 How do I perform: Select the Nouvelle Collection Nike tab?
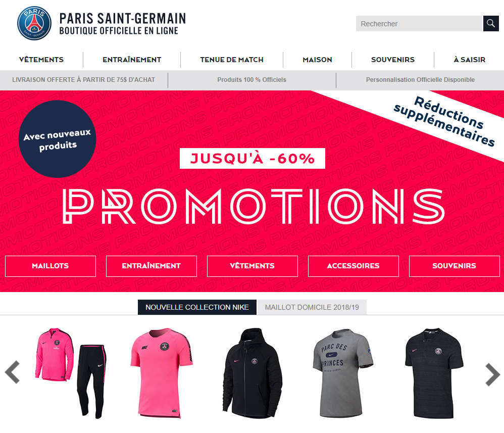[197, 307]
